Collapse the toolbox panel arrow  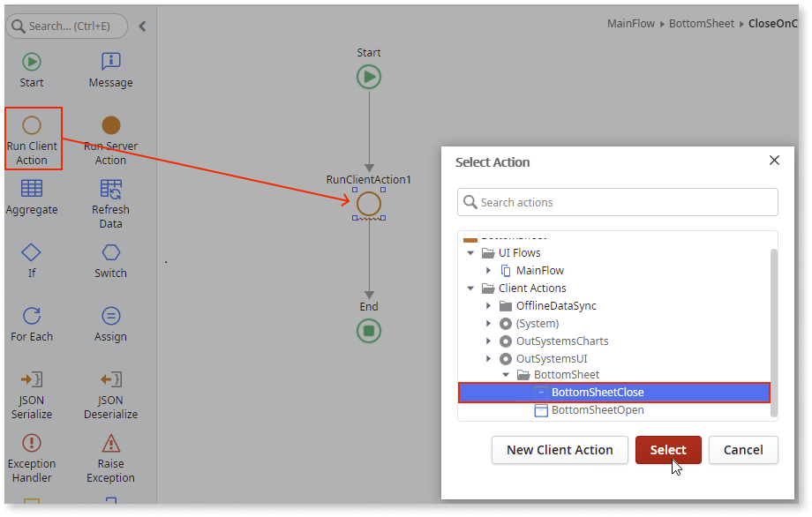pos(142,26)
